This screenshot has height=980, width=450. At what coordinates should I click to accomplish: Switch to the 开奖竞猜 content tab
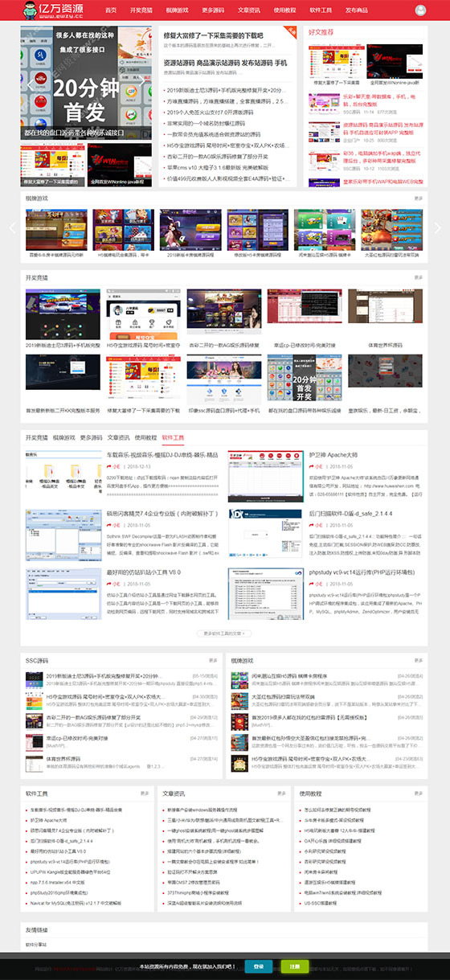pyautogui.click(x=37, y=437)
